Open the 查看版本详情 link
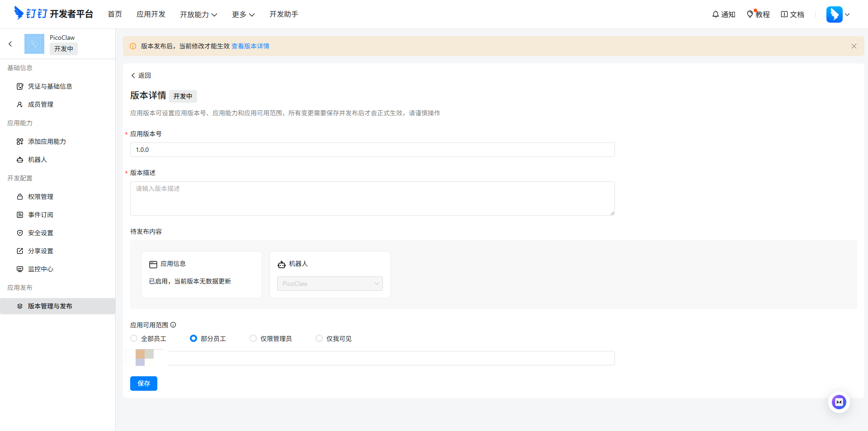This screenshot has width=868, height=431. [x=250, y=46]
